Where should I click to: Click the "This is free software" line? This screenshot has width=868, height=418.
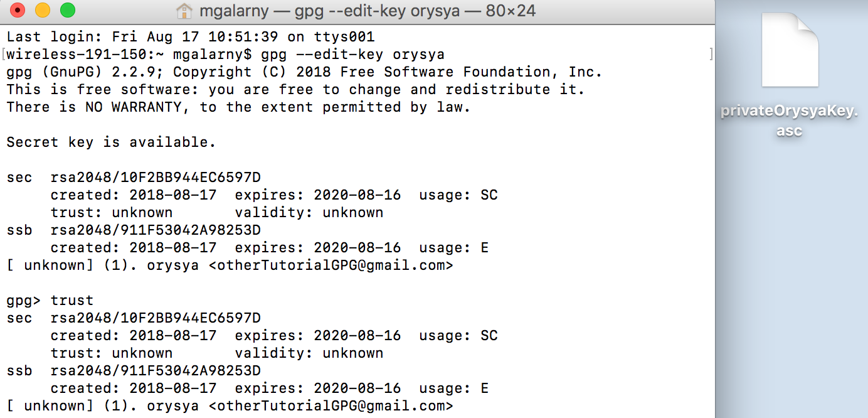click(x=295, y=89)
